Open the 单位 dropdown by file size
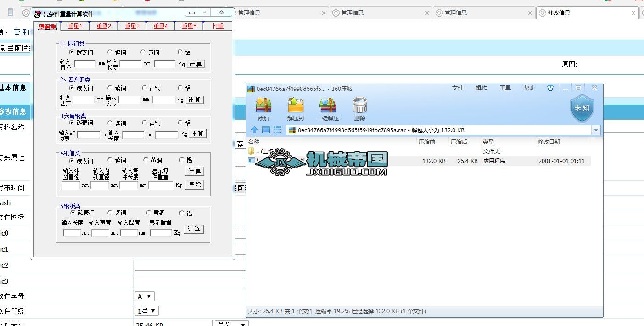The height and width of the screenshot is (326, 644). (x=231, y=324)
